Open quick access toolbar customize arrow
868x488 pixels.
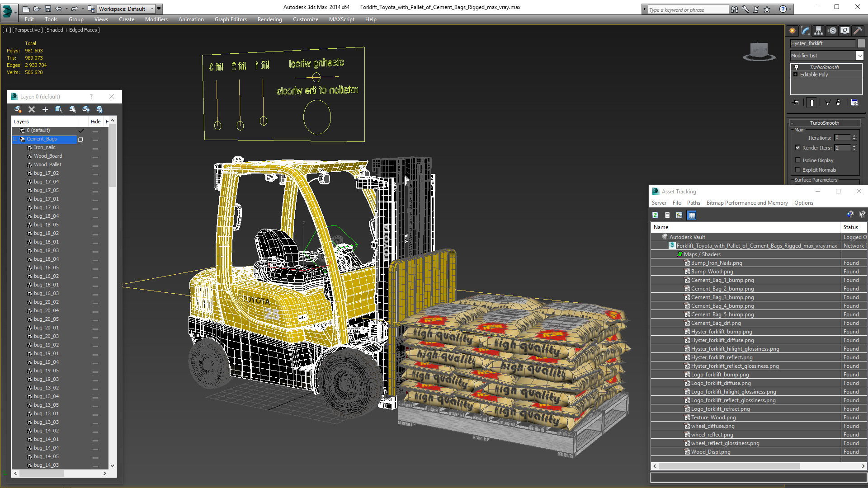tap(159, 9)
